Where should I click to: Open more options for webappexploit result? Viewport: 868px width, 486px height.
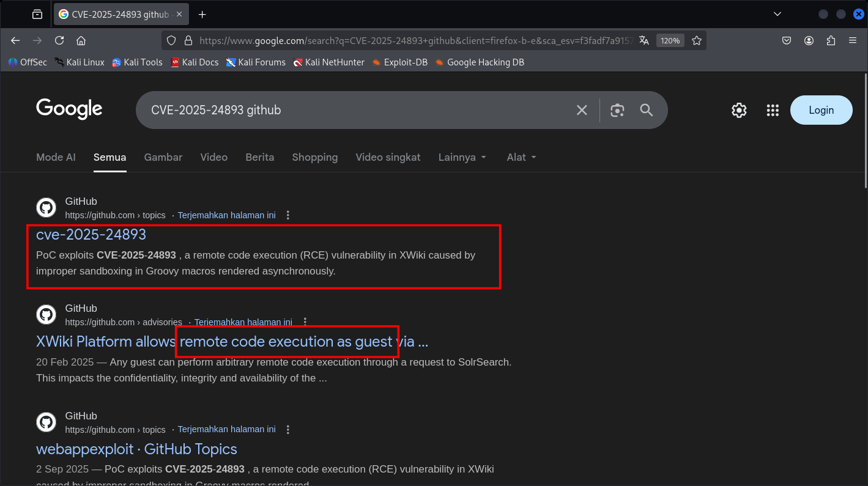(x=288, y=429)
